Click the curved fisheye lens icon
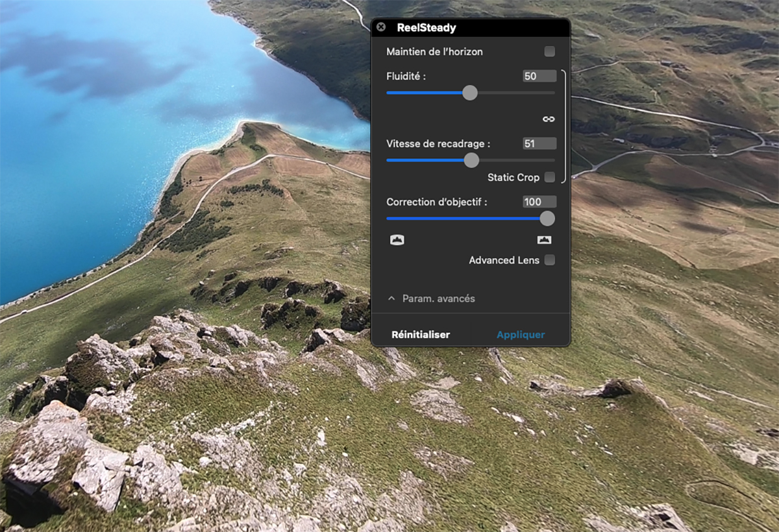Viewport: 779px width, 532px height. pyautogui.click(x=397, y=240)
